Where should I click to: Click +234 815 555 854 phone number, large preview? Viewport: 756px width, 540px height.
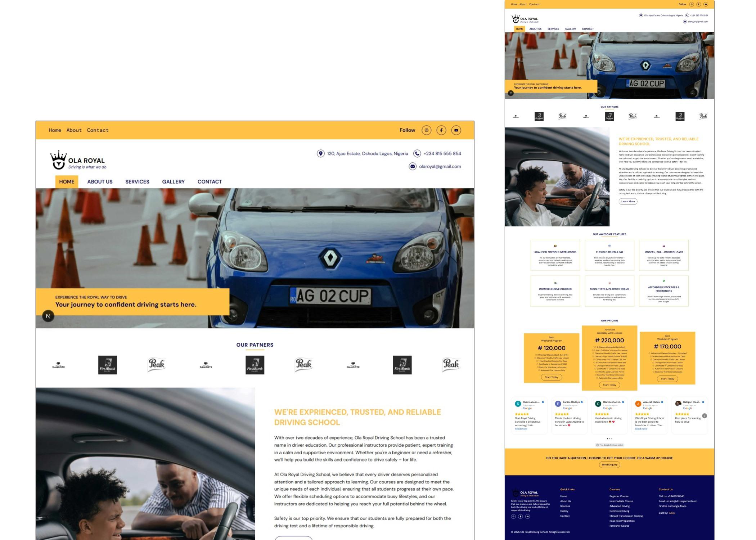(442, 154)
